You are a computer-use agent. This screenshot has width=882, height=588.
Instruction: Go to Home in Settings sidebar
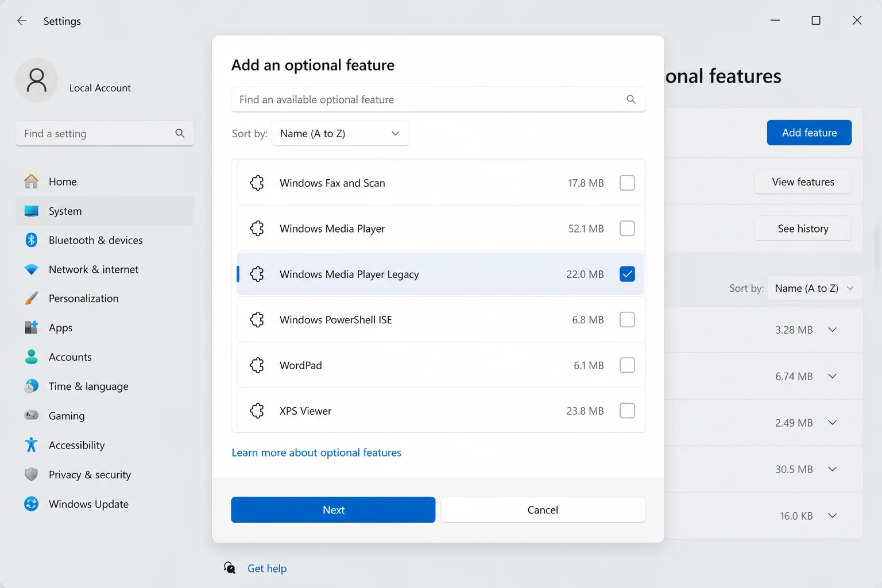[105, 181]
